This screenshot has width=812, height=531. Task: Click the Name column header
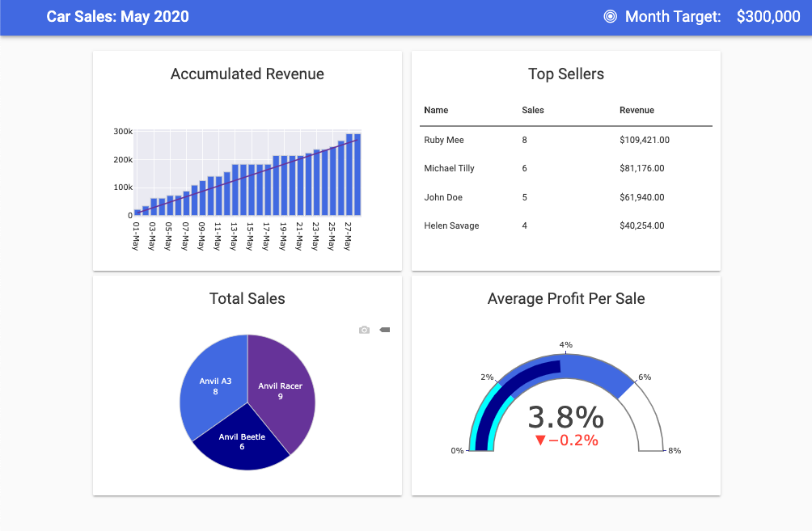tap(436, 110)
